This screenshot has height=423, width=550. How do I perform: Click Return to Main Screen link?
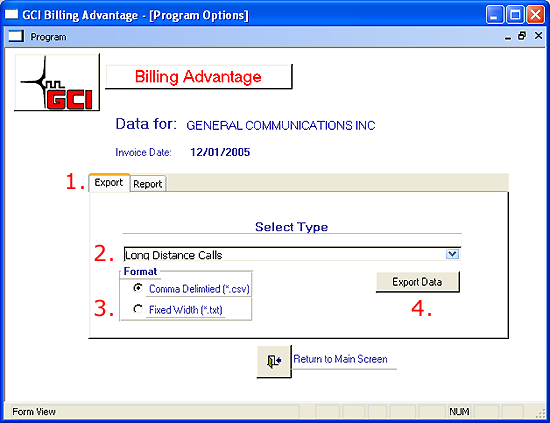[340, 359]
